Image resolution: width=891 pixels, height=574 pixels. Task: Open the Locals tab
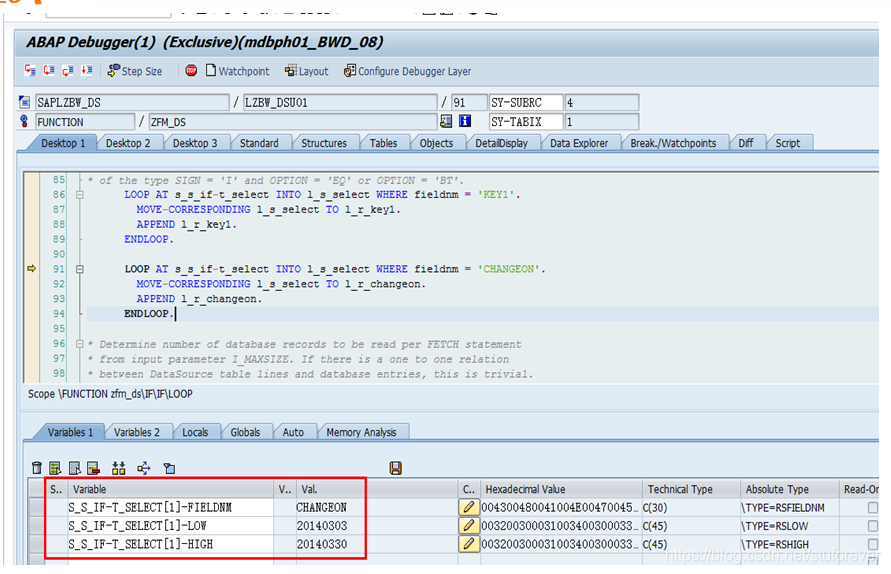click(x=195, y=432)
